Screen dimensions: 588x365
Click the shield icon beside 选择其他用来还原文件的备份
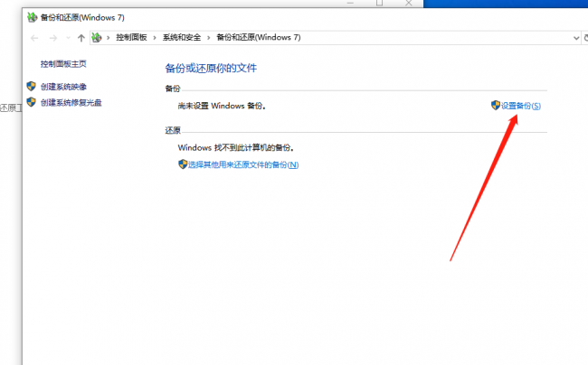coord(183,164)
